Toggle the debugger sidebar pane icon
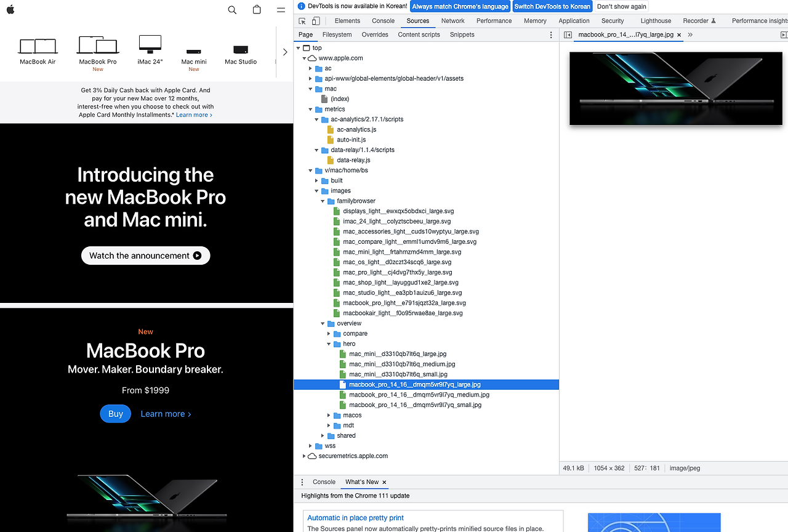The width and height of the screenshot is (788, 532). click(x=783, y=35)
